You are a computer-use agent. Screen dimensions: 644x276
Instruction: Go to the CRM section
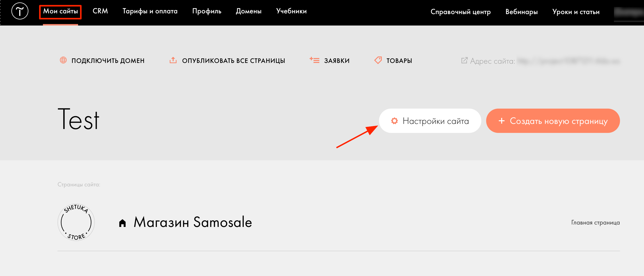[x=100, y=11]
